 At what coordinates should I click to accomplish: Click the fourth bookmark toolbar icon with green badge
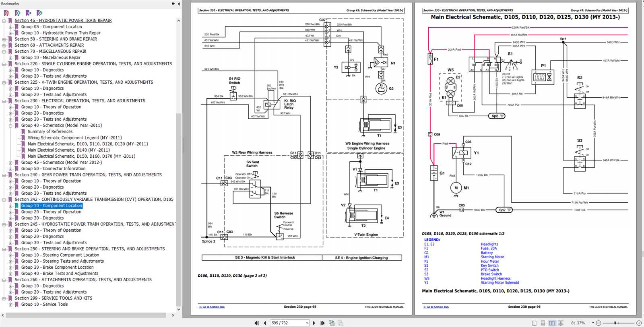(39, 13)
